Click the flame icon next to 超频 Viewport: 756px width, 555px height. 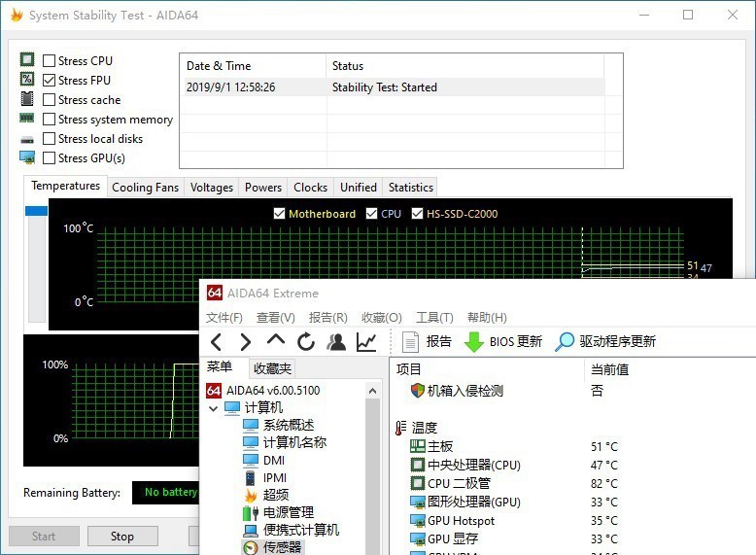click(251, 495)
